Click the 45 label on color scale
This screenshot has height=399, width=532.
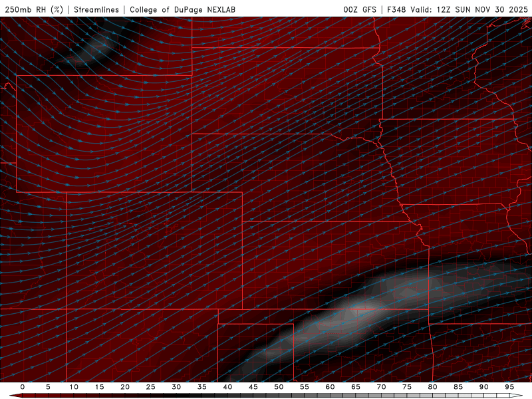coord(253,387)
